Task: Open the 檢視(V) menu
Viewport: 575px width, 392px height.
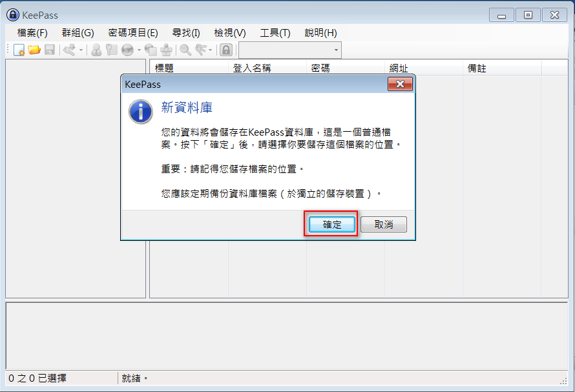Action: (230, 33)
